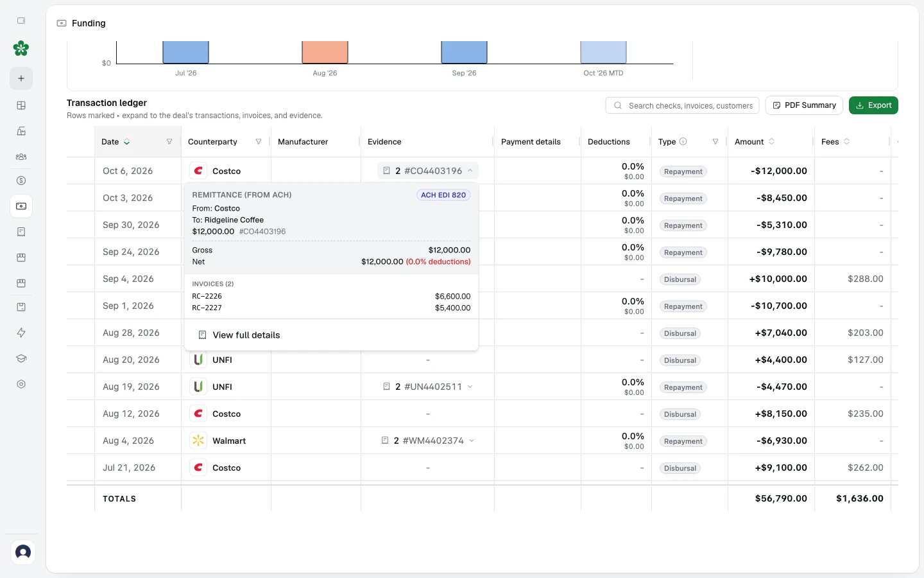Open the Type column filter funnel
The height and width of the screenshot is (578, 924).
pos(715,141)
